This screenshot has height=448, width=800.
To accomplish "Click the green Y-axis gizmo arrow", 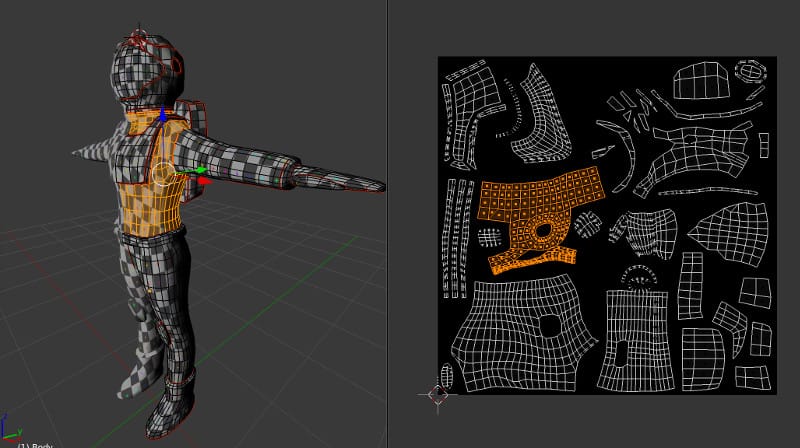I will [x=200, y=170].
